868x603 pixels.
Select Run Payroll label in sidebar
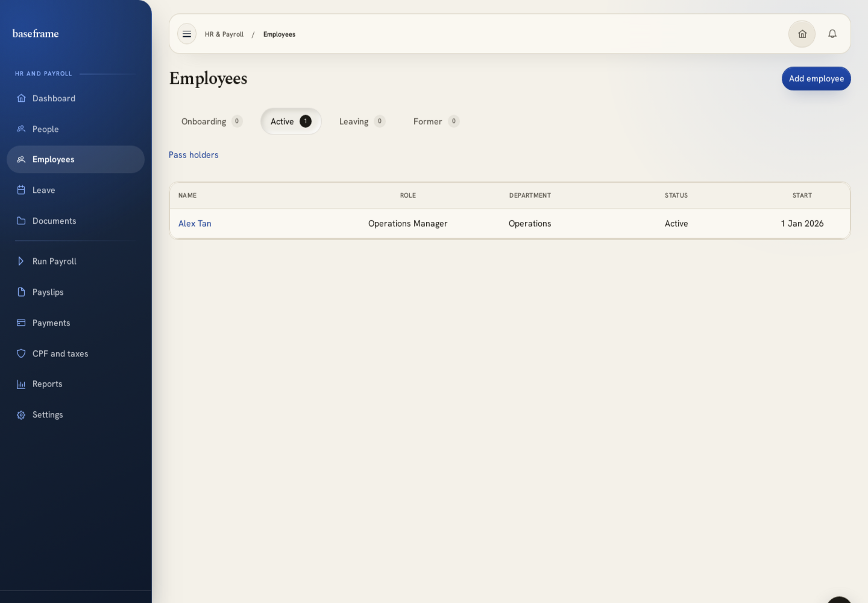(54, 261)
